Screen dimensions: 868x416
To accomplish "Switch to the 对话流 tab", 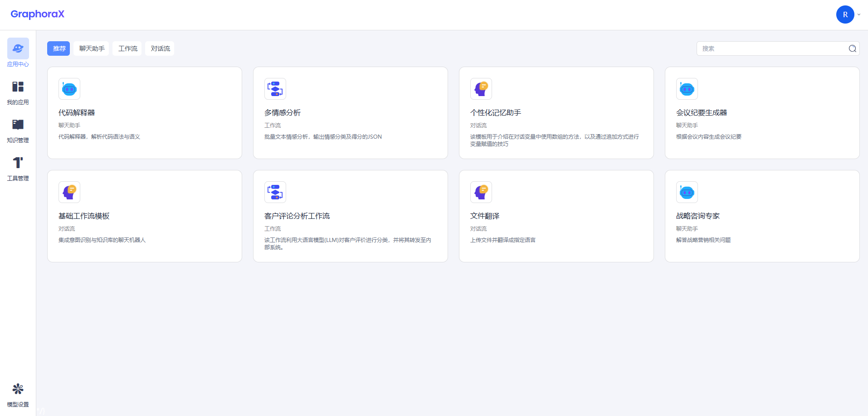I will click(160, 48).
